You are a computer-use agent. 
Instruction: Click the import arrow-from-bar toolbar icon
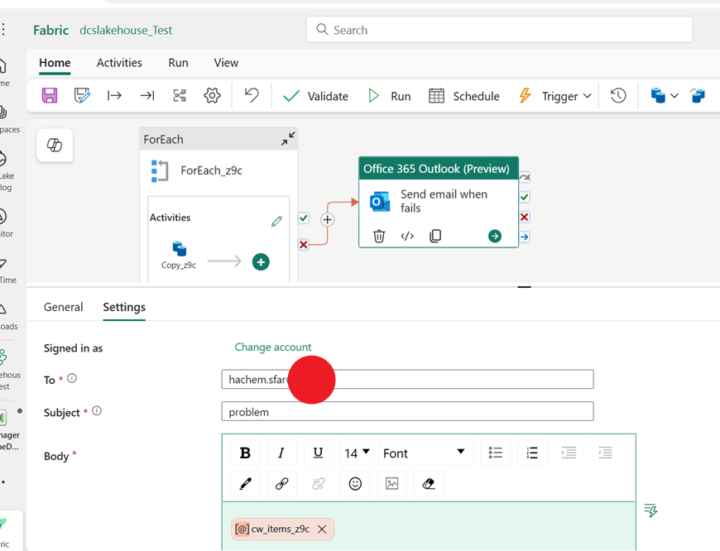tap(114, 96)
